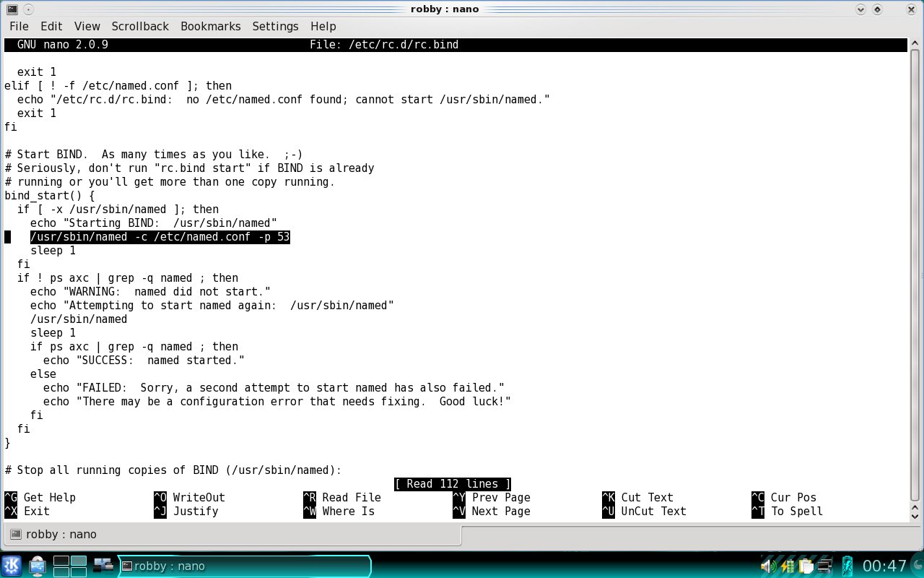Viewport: 924px width, 578px height.
Task: Open the Bookmarks menu
Action: [x=211, y=26]
